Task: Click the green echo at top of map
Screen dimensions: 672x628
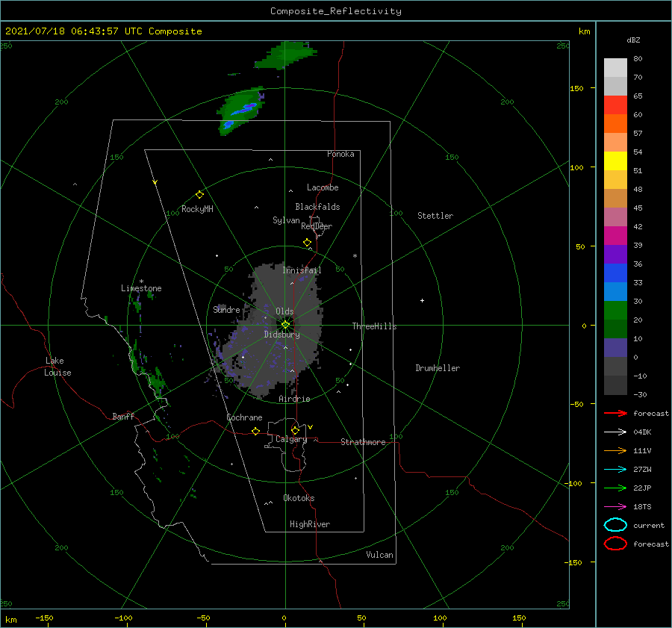Action: click(x=286, y=56)
